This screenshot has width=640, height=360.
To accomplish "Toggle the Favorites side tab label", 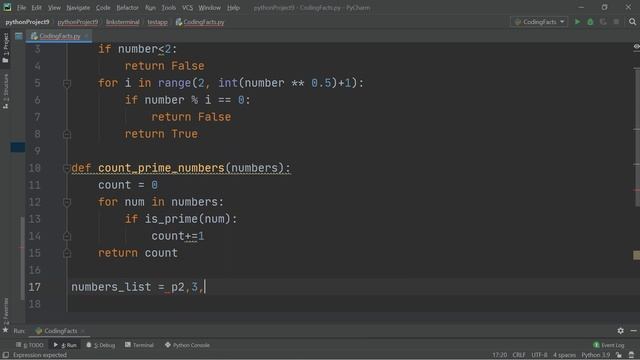I will pos(5,311).
